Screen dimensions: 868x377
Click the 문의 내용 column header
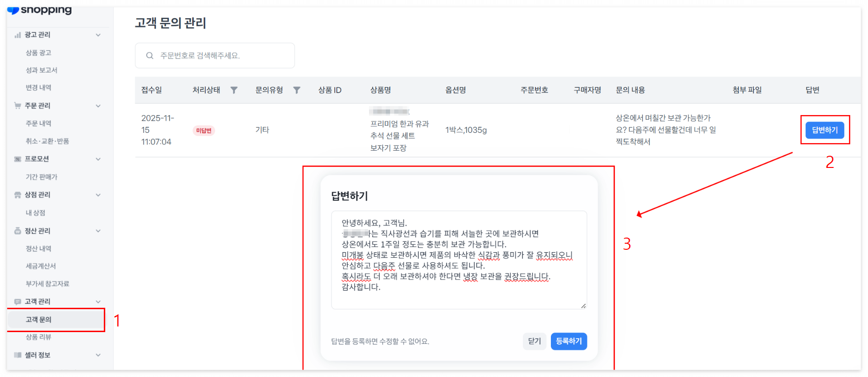(630, 90)
